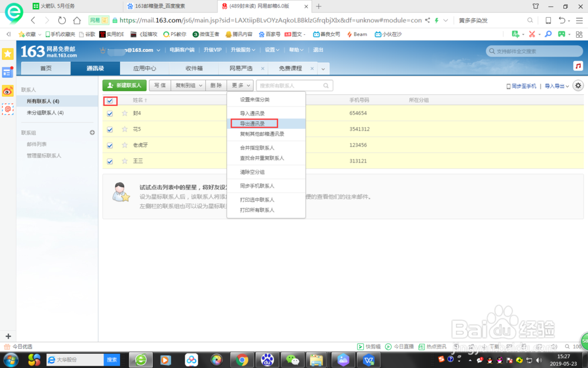Open the 更多 dropdown menu
The width and height of the screenshot is (588, 368).
point(238,85)
